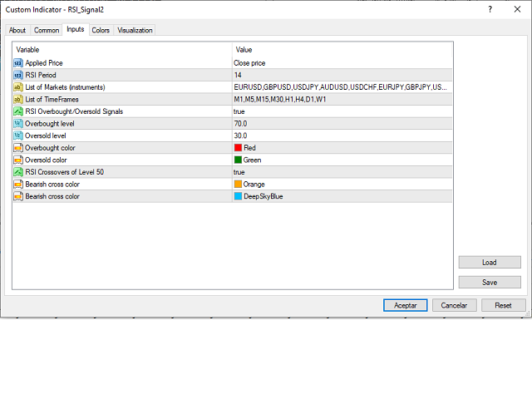
Task: Click the List of Markets string icon
Action: [x=18, y=86]
